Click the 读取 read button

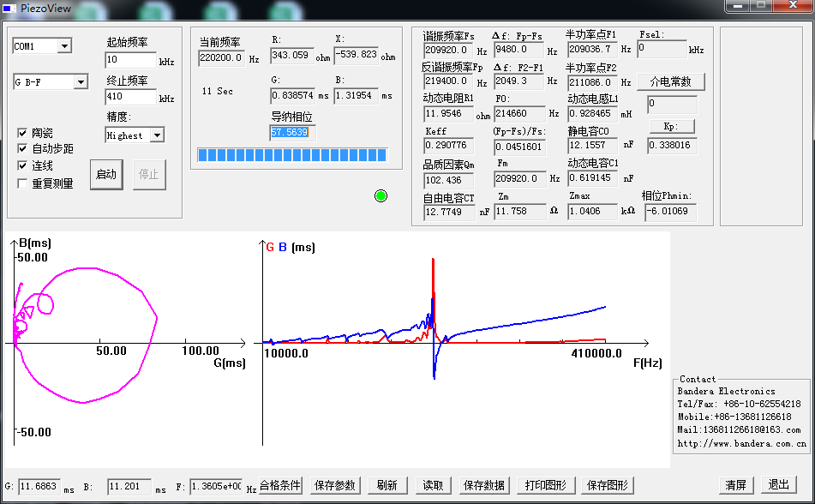433,485
